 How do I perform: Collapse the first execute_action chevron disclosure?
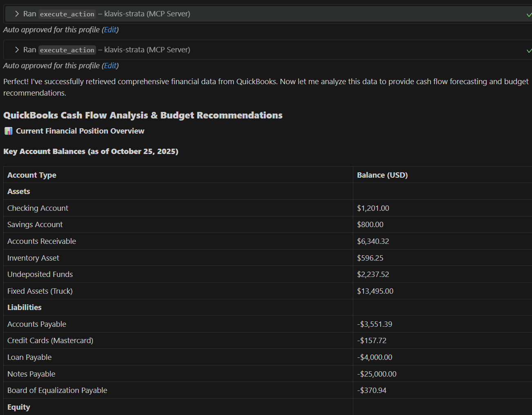(x=16, y=13)
